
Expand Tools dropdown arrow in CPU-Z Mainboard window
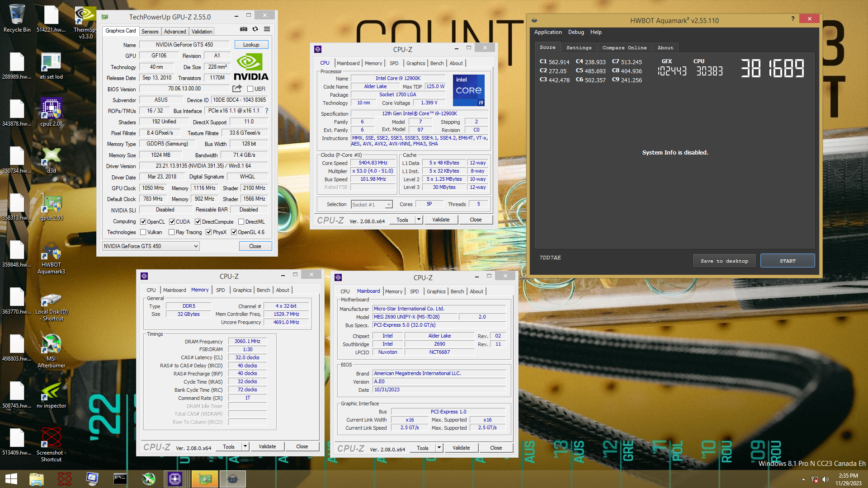click(x=439, y=448)
